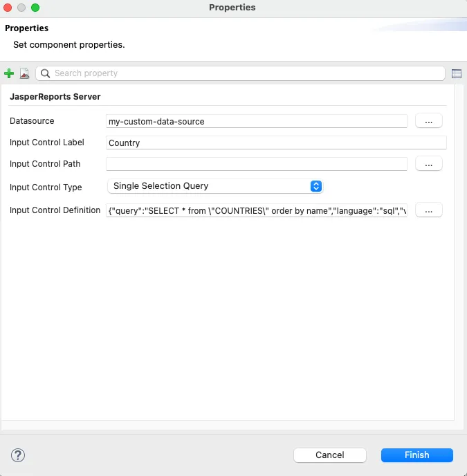467x476 pixels.
Task: Maximize the window with green button
Action: [x=35, y=8]
